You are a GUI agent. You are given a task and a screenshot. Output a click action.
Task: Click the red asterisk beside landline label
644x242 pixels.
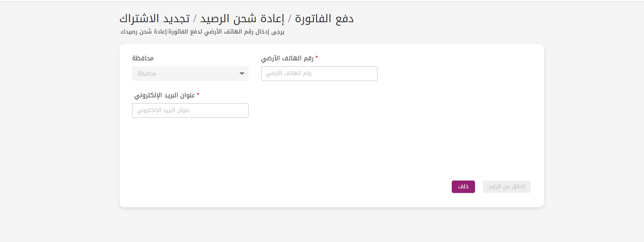317,57
